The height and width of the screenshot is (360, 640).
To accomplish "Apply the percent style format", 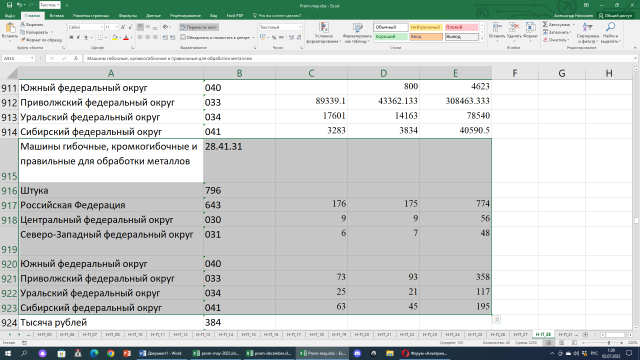I will point(274,38).
